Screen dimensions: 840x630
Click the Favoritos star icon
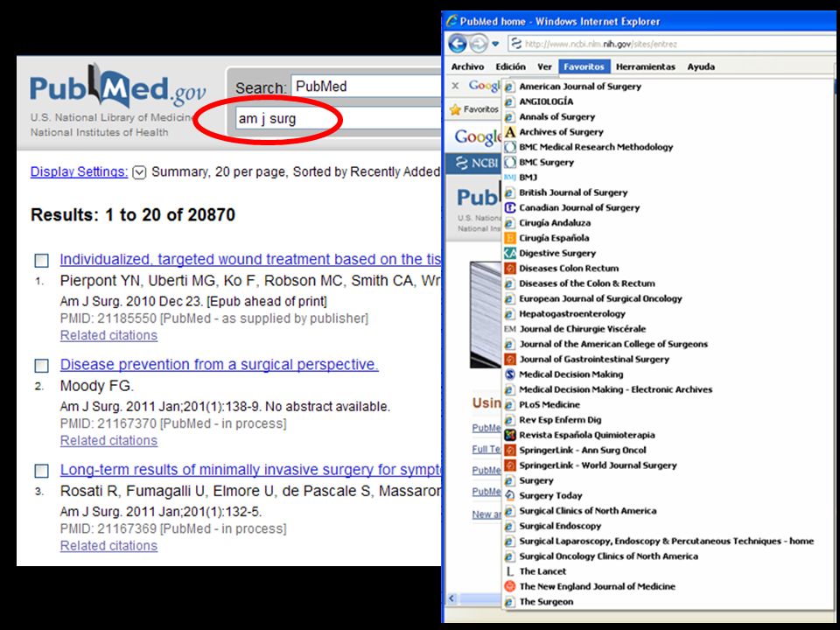(455, 109)
